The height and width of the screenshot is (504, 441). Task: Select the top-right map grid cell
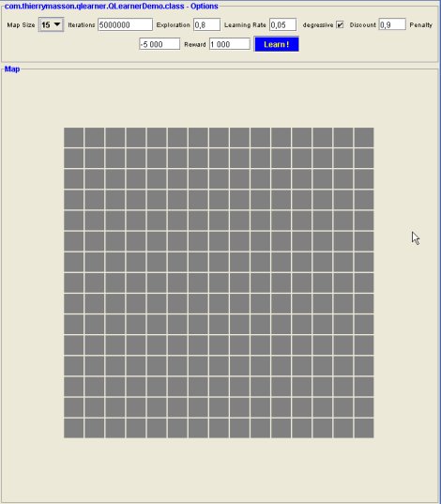tap(364, 137)
